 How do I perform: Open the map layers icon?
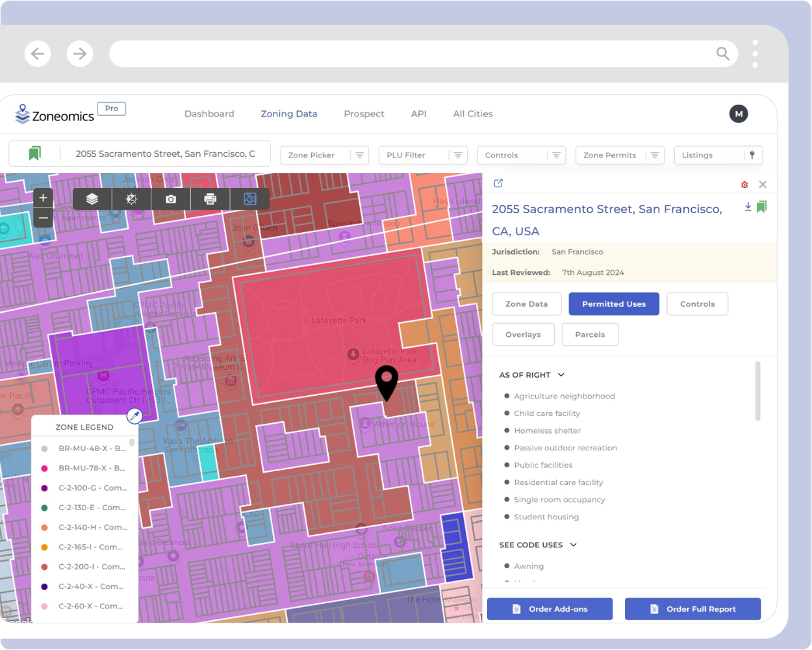(x=92, y=199)
